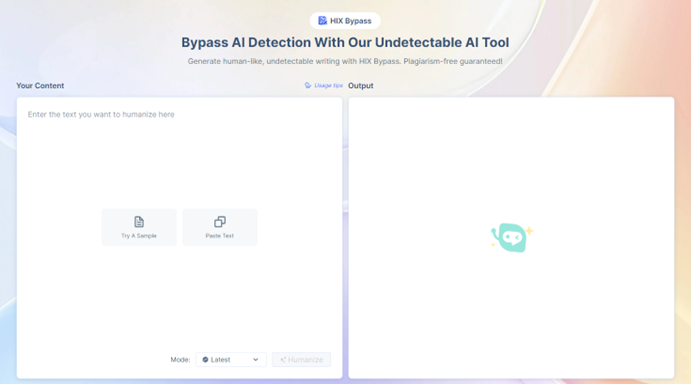
Task: Click the 'Generate human-like, undetectable writing' subtitle
Action: click(x=345, y=61)
